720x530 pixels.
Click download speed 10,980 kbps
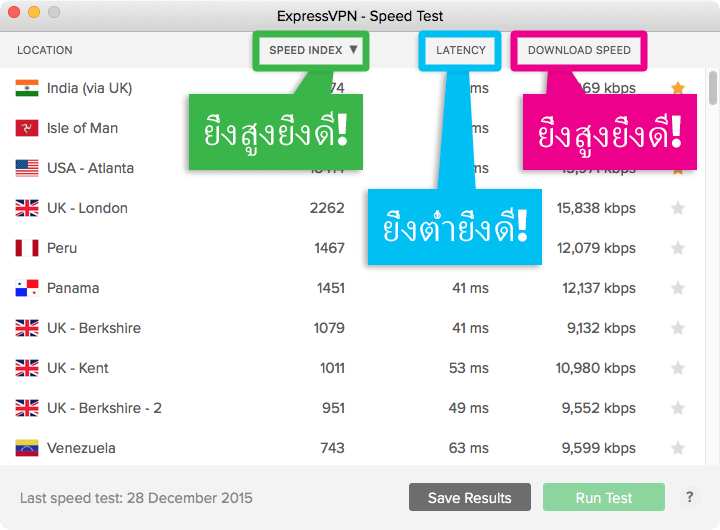(596, 368)
